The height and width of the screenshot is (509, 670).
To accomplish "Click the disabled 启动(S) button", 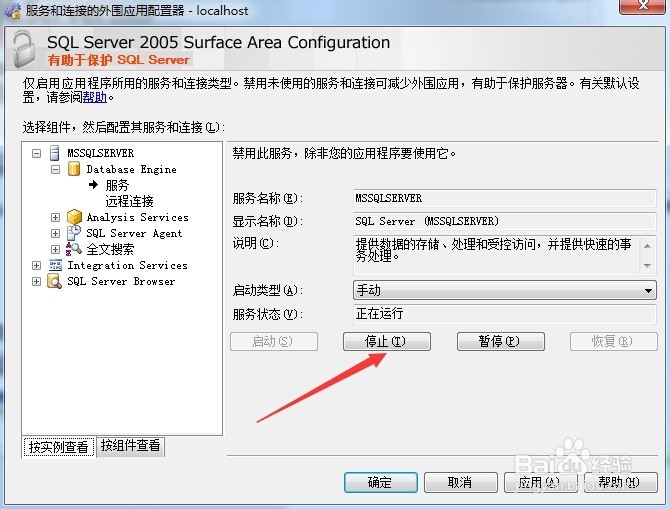I will [x=273, y=341].
